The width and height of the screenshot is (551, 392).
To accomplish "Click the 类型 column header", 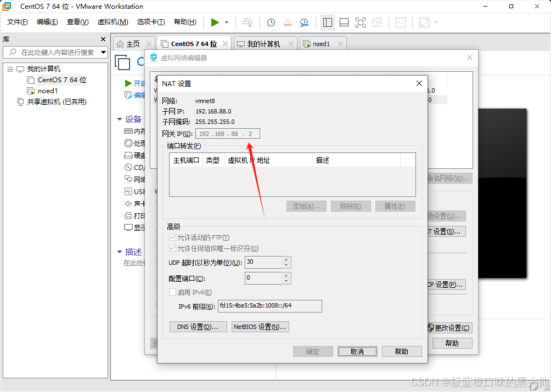I will (213, 161).
